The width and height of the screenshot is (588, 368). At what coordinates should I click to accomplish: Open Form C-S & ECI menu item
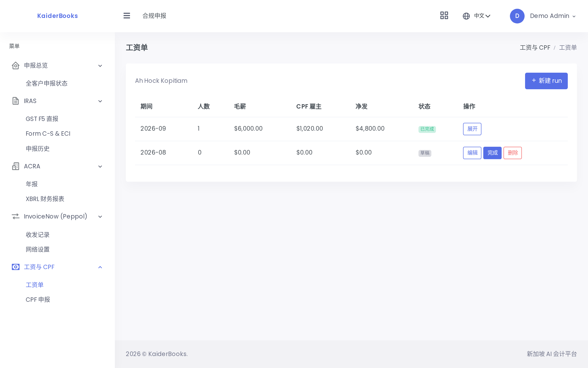48,134
